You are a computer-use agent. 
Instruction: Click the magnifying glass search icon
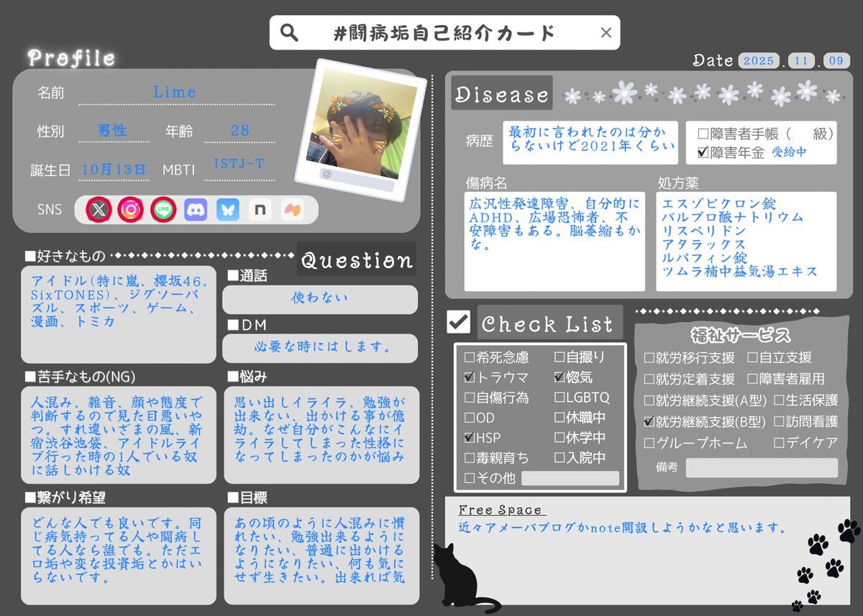289,33
